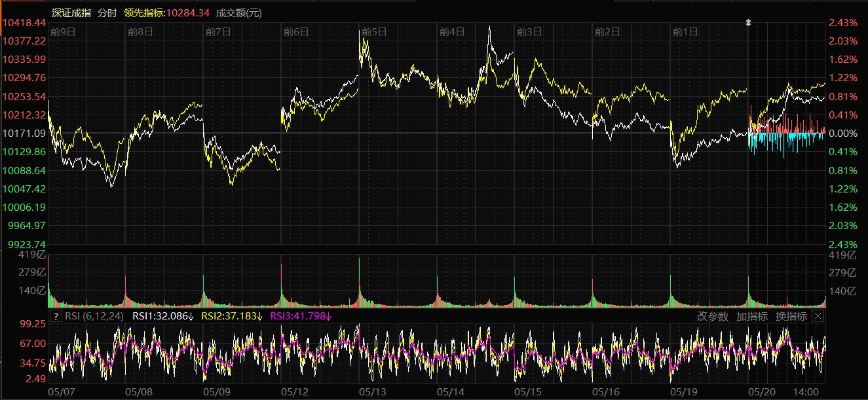This screenshot has width=868, height=400.
Task: Click the 10047.42 price axis label
Action: coord(24,189)
